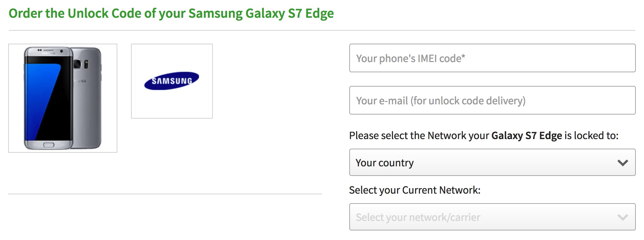Click "Samsung Galaxy S7 Edge" in the heading
This screenshot has width=644, height=240.
pyautogui.click(x=261, y=14)
